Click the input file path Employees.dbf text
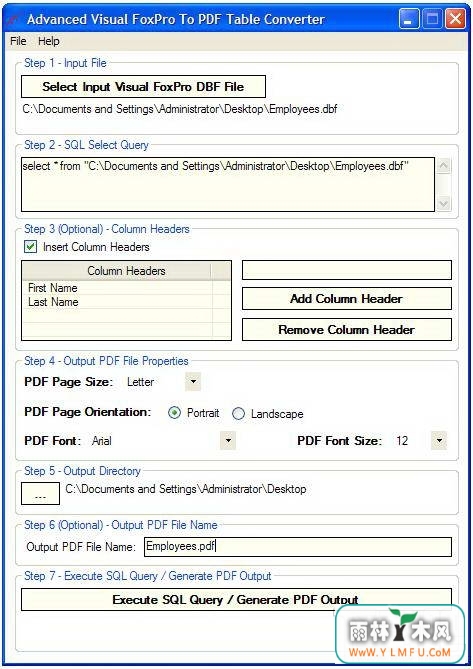The height and width of the screenshot is (669, 473). (180, 109)
